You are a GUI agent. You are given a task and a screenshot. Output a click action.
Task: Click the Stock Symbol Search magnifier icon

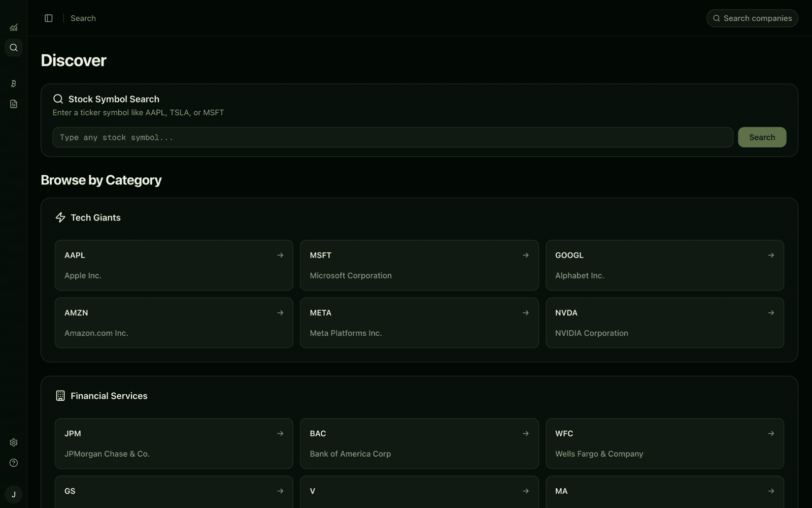click(58, 99)
